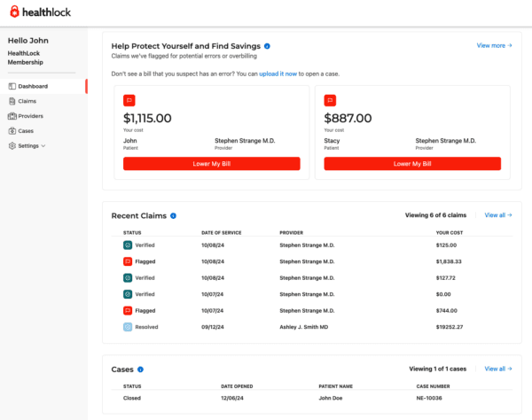Viewport: 532px width, 420px height.
Task: Click the Flagged icon on the $1,838.33 claim
Action: coord(128,261)
